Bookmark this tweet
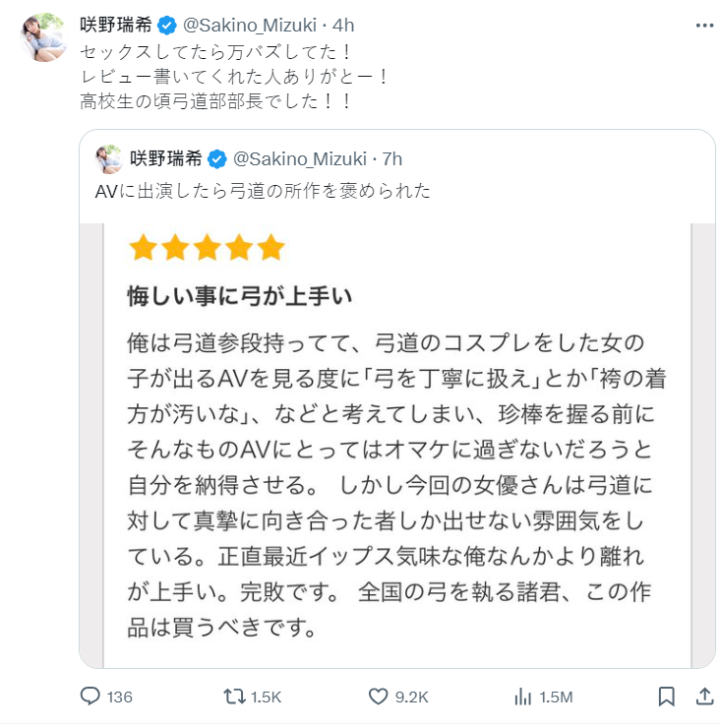The image size is (720, 728). coord(667,697)
